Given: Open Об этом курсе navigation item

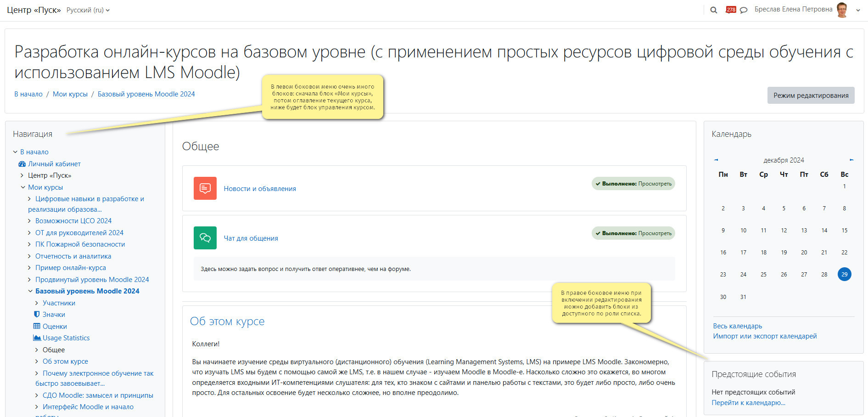Looking at the screenshot, I should [65, 361].
